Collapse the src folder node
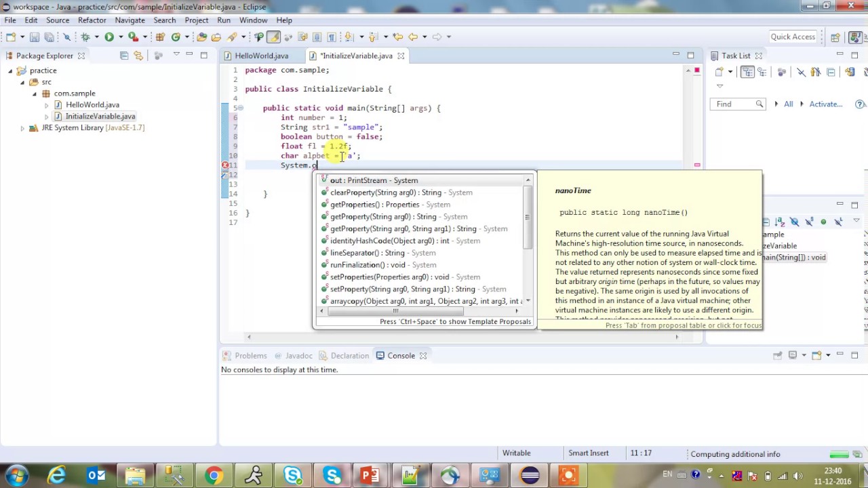The image size is (868, 488). coord(22,82)
